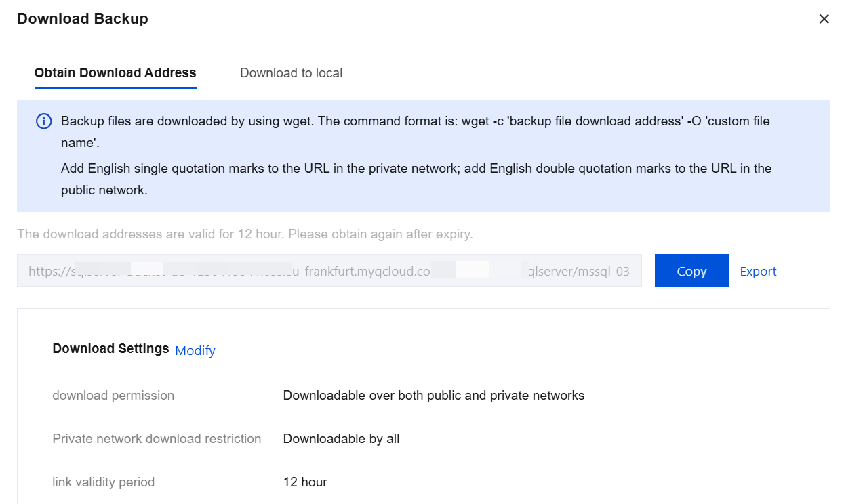Viewport: 844px width, 504px height.
Task: Click the wget command format notice text
Action: pos(415,122)
